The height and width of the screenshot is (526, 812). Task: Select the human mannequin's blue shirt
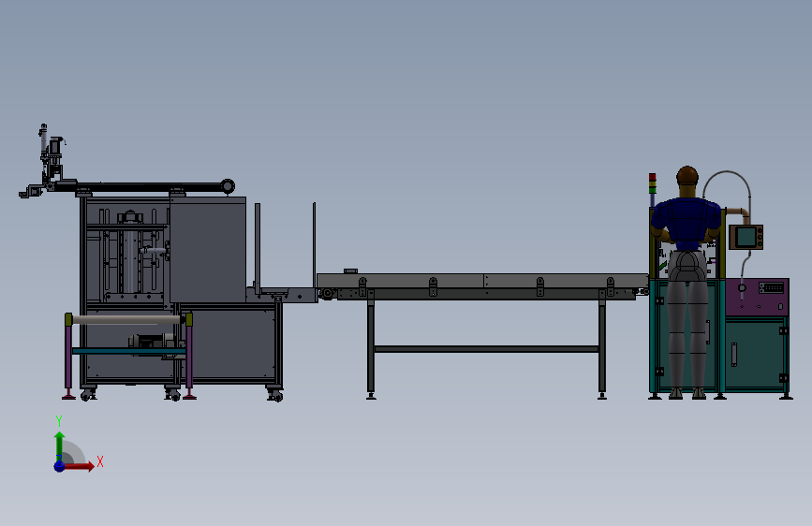tap(687, 223)
